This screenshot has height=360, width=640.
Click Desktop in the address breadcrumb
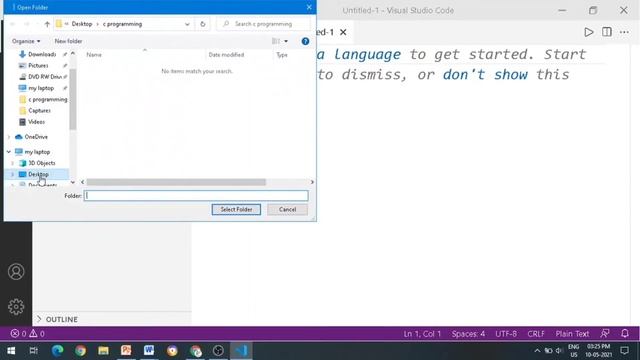82,24
